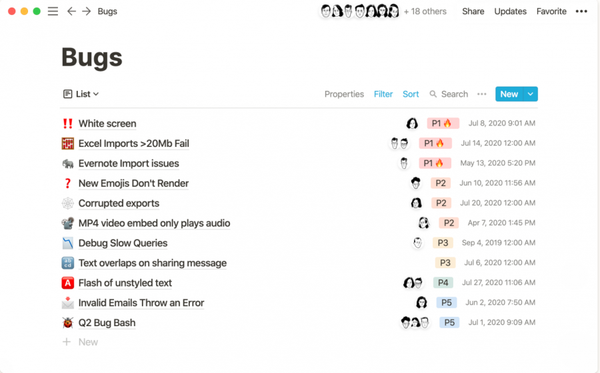Open Evernote Import issues entry
Image resolution: width=600 pixels, height=373 pixels.
pyautogui.click(x=129, y=163)
